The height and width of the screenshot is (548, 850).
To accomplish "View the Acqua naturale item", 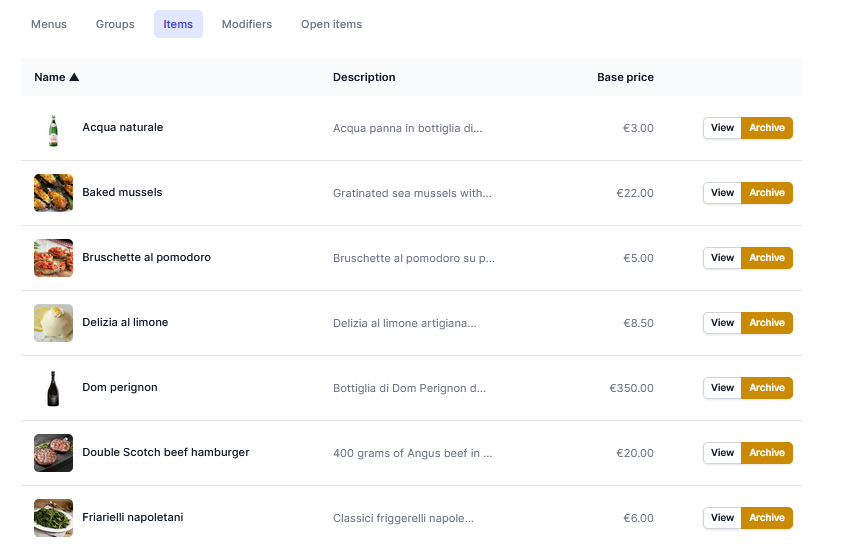I will tap(722, 128).
